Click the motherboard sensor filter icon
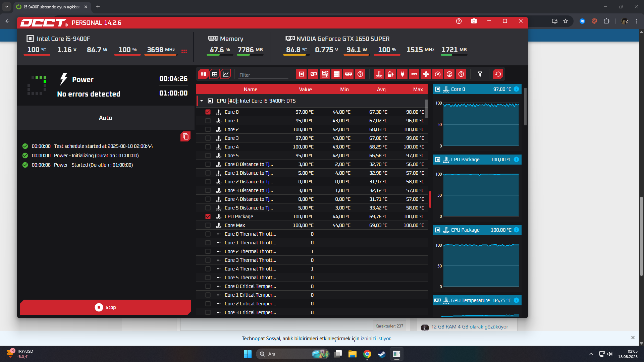This screenshot has width=644, height=362. 325,74
